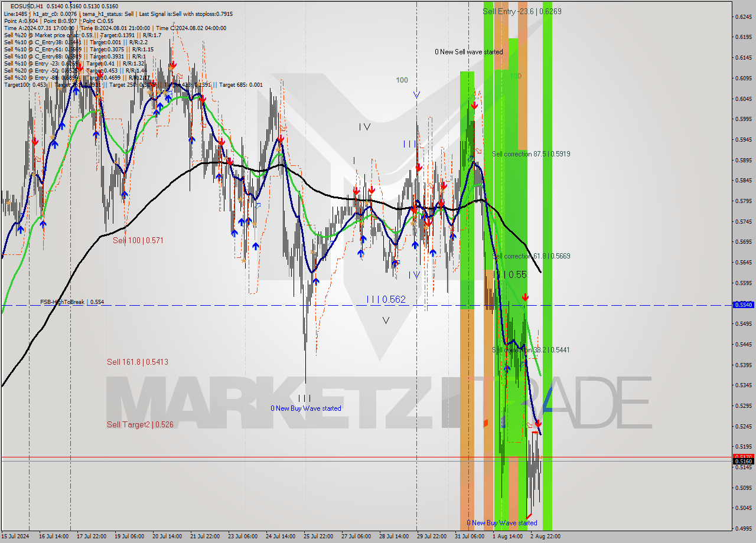The height and width of the screenshot is (543, 756).
Task: Select the 'Sell 161.8 | 0.5413' label
Action: tap(137, 362)
